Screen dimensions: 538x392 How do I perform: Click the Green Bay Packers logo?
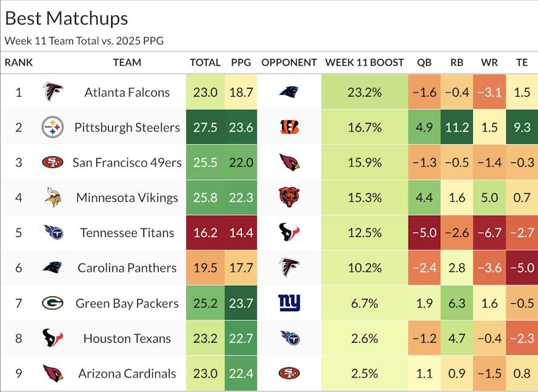pyautogui.click(x=52, y=303)
